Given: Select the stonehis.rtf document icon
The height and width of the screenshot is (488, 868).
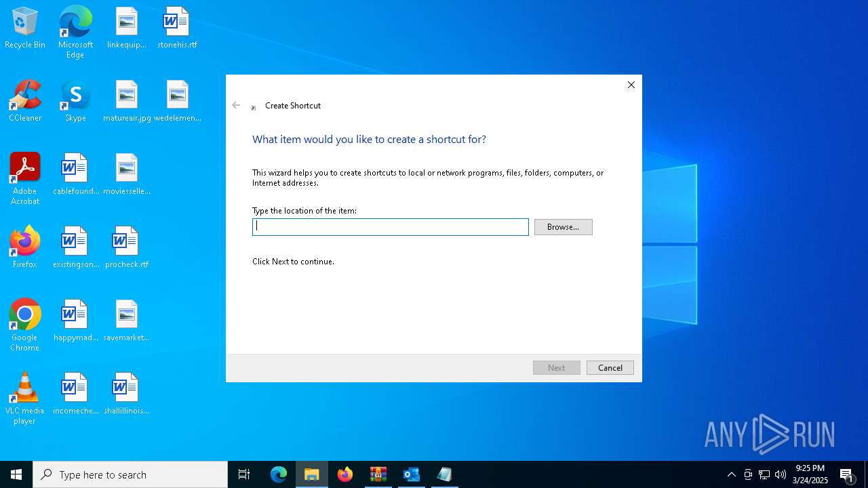Looking at the screenshot, I should coord(177,28).
